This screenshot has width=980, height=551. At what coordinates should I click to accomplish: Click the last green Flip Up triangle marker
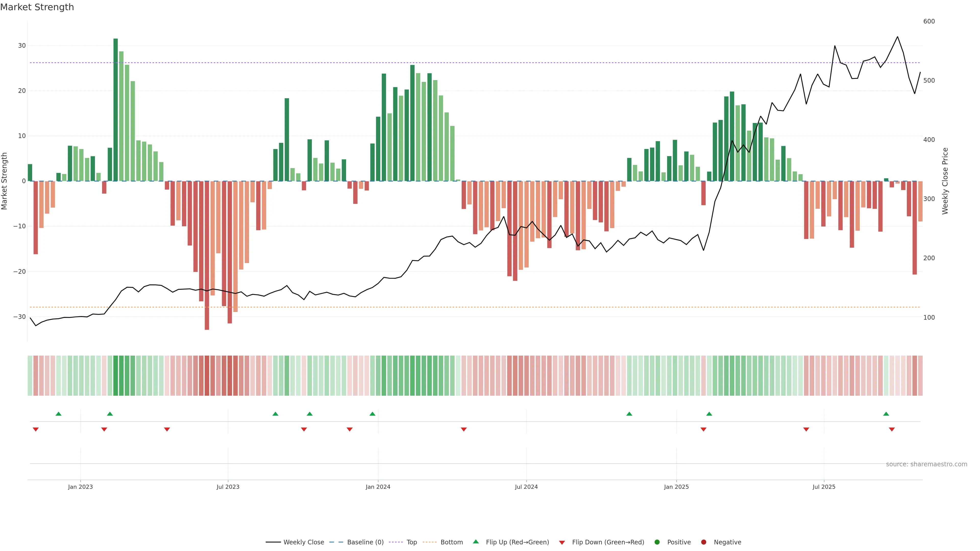coord(886,414)
